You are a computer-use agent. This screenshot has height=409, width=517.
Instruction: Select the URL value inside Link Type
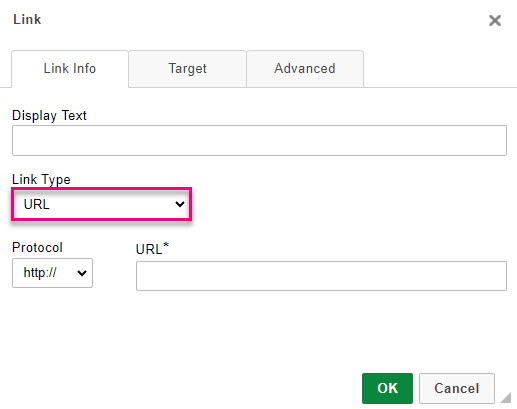pos(37,204)
